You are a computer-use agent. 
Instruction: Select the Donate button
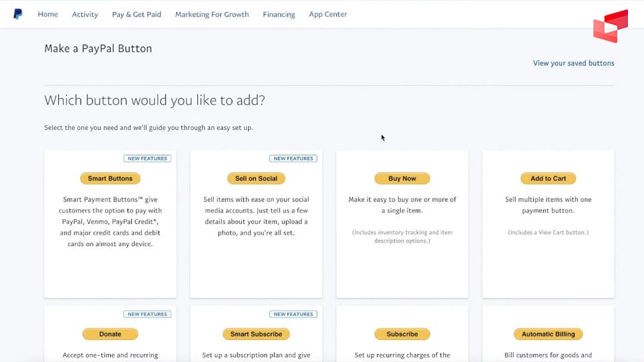click(x=110, y=334)
